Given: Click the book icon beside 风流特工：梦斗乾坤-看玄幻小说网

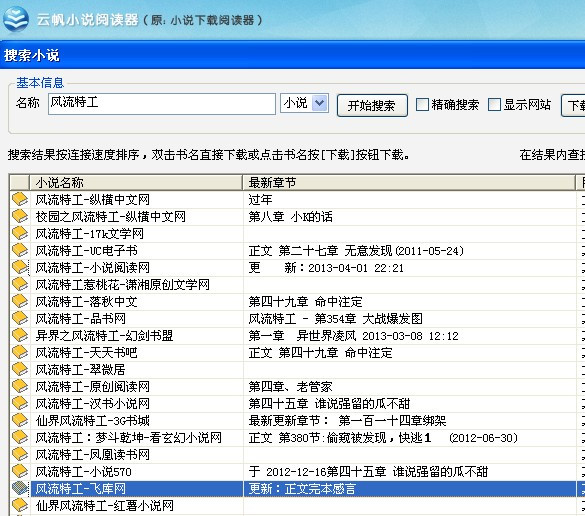Looking at the screenshot, I should pyautogui.click(x=20, y=437).
